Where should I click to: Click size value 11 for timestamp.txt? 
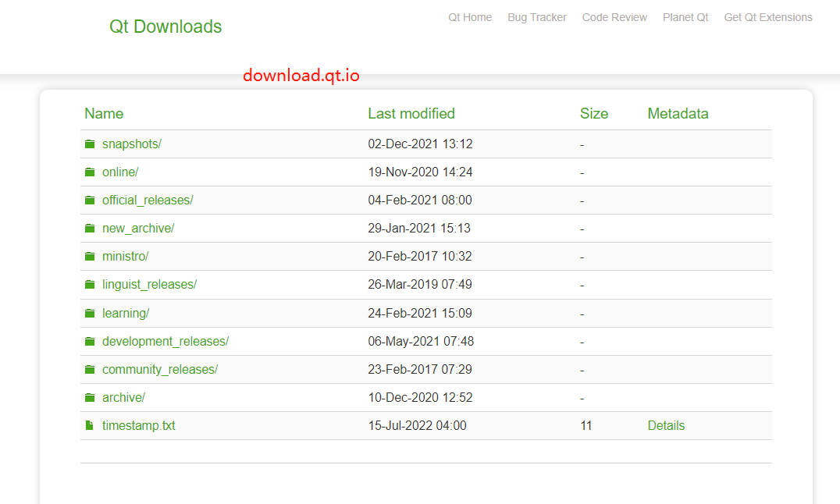pos(586,425)
